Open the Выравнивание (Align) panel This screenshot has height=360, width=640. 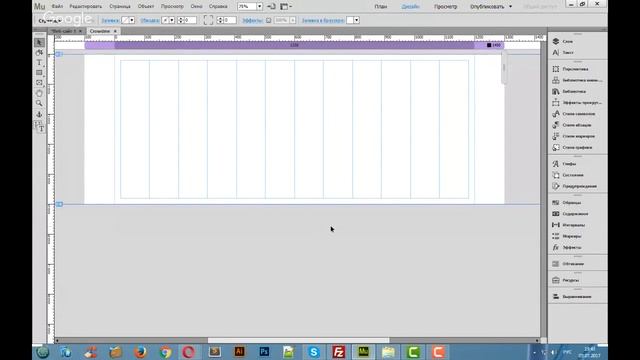577,296
